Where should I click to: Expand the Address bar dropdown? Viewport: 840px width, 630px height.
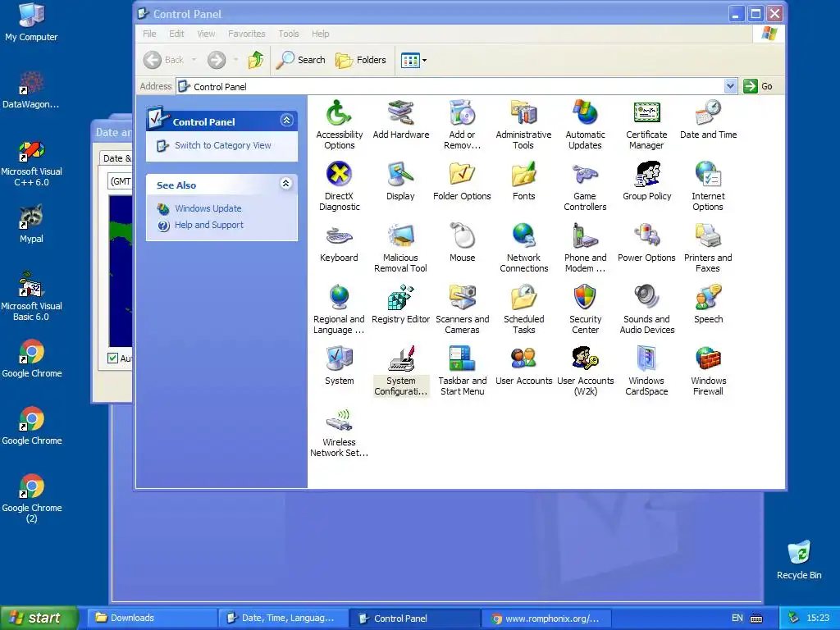tap(729, 86)
